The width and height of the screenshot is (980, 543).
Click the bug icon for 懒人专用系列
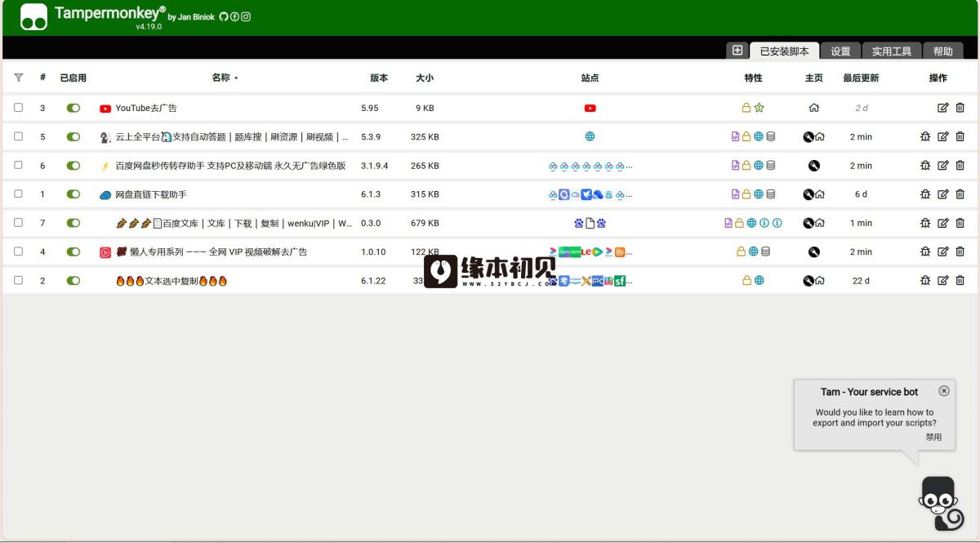[x=925, y=251]
